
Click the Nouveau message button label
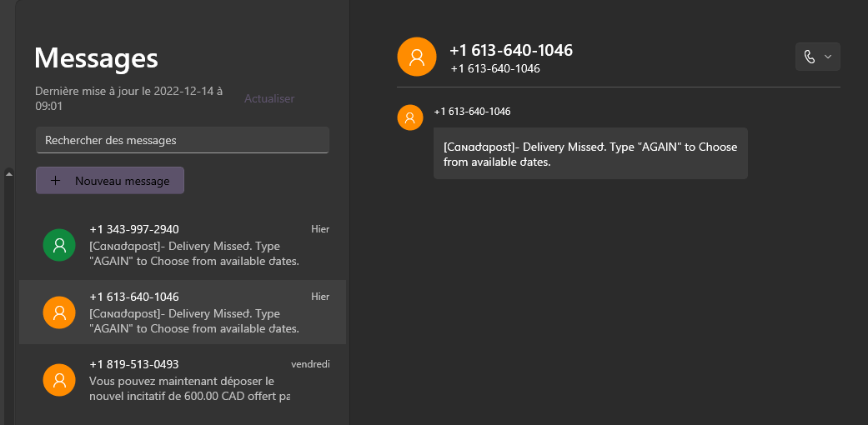(122, 181)
